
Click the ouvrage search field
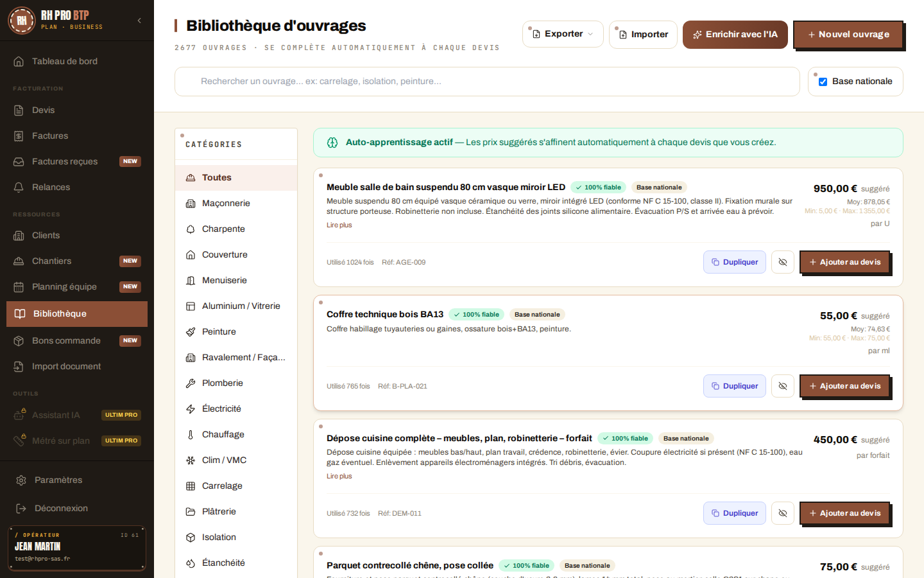(487, 82)
